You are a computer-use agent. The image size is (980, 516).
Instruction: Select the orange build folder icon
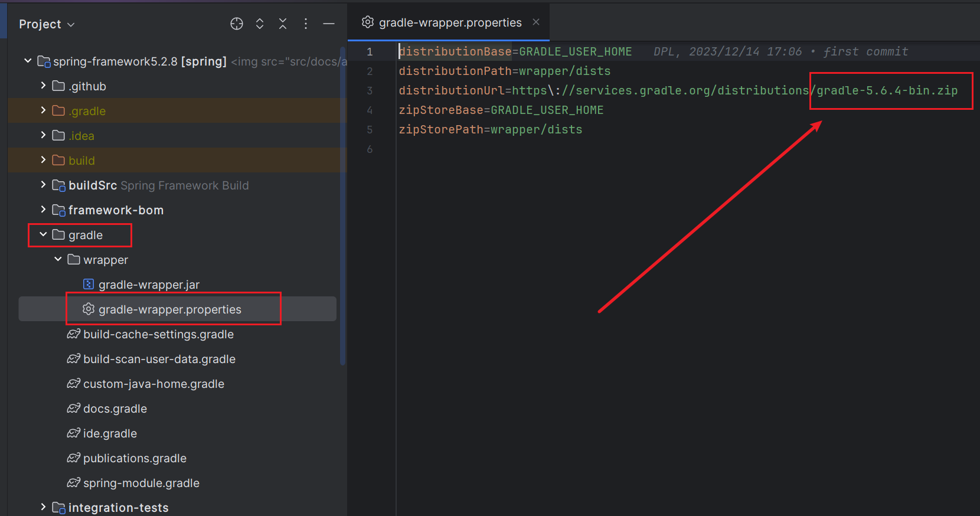(58, 160)
